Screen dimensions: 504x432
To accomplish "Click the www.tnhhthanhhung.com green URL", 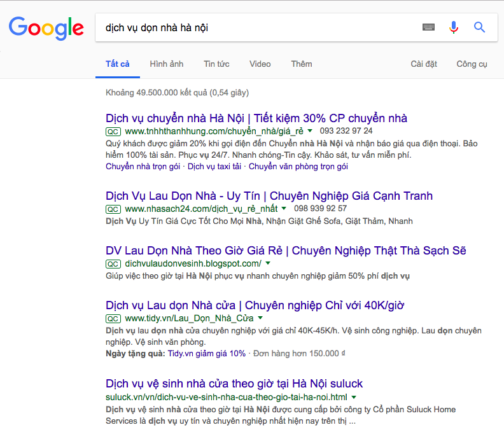I will 214,131.
